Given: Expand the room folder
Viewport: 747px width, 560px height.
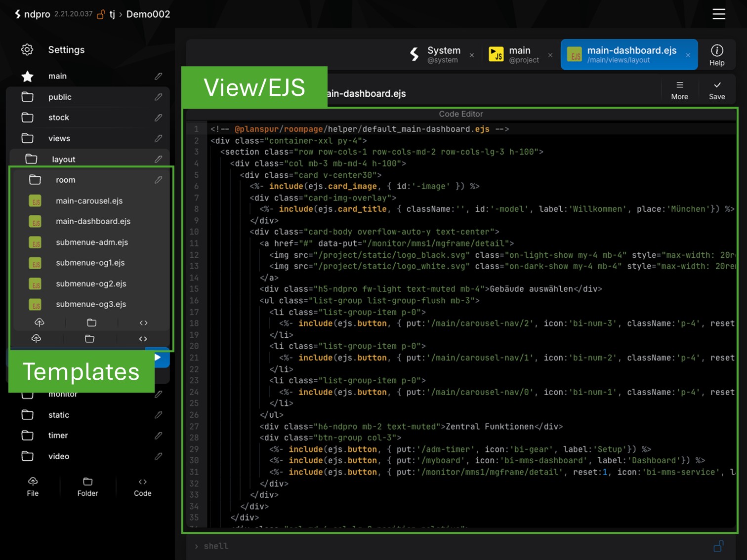Looking at the screenshot, I should pyautogui.click(x=35, y=180).
